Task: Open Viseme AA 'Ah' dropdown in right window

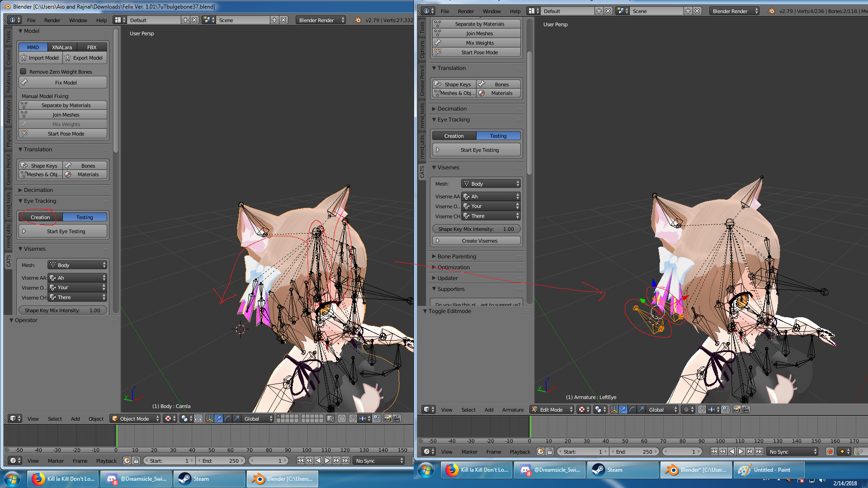Action: (x=491, y=197)
